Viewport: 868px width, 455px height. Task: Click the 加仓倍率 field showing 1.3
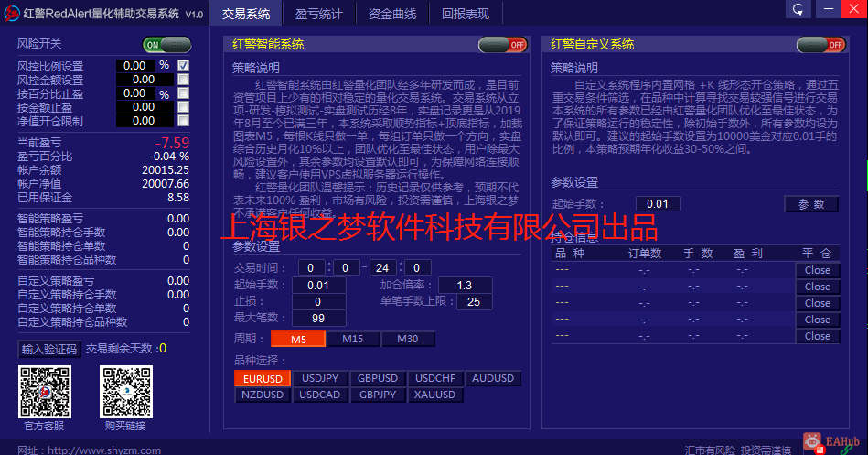click(466, 286)
